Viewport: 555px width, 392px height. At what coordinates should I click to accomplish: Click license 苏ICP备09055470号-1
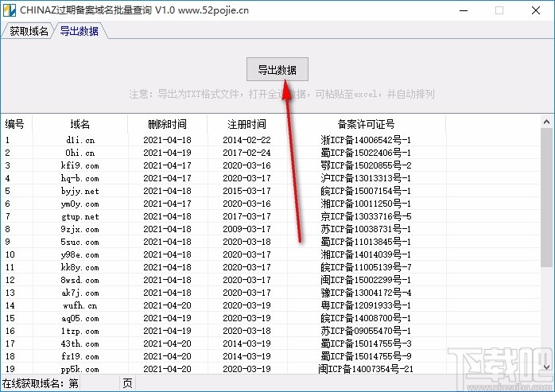pyautogui.click(x=366, y=331)
